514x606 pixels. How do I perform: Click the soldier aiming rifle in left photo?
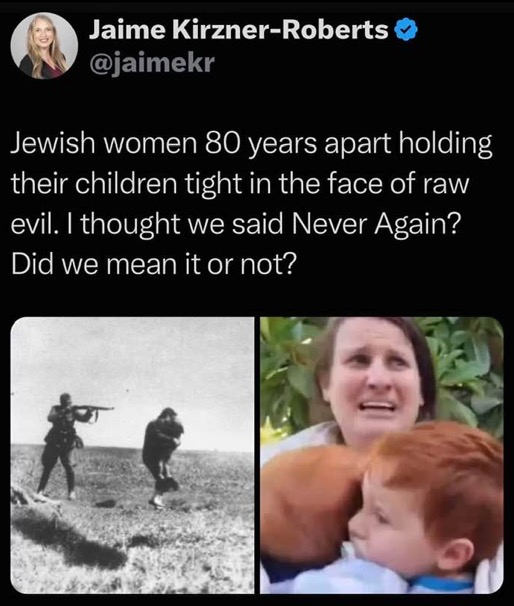click(62, 444)
